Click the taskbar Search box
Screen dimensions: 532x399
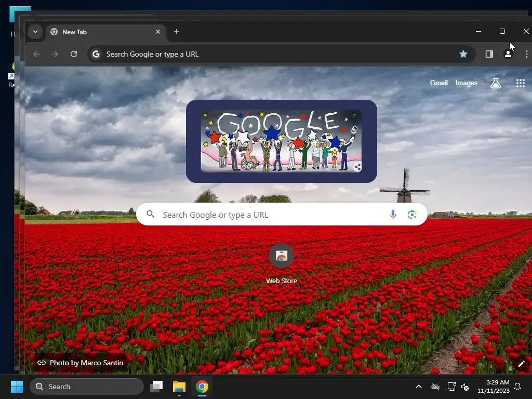click(x=87, y=387)
